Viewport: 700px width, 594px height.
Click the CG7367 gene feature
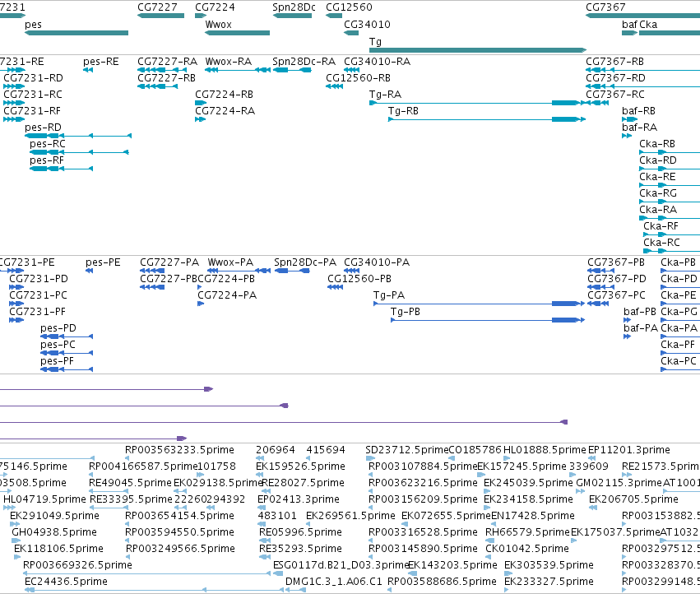pyautogui.click(x=643, y=16)
